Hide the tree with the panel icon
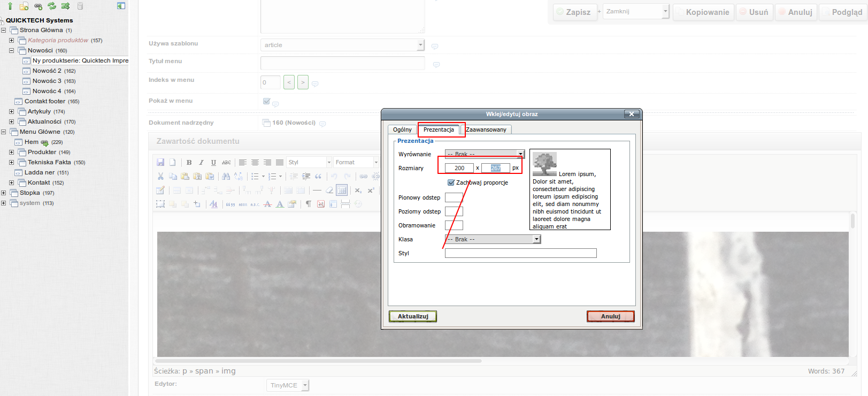Image resolution: width=868 pixels, height=396 pixels. click(x=121, y=6)
